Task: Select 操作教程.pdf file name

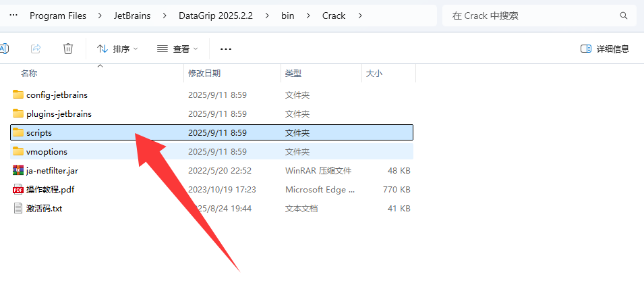Action: pyautogui.click(x=50, y=189)
